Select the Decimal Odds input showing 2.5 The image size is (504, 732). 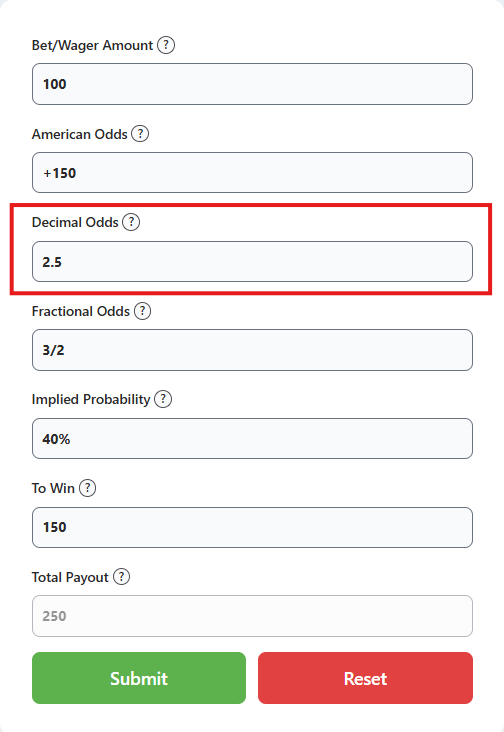(252, 261)
